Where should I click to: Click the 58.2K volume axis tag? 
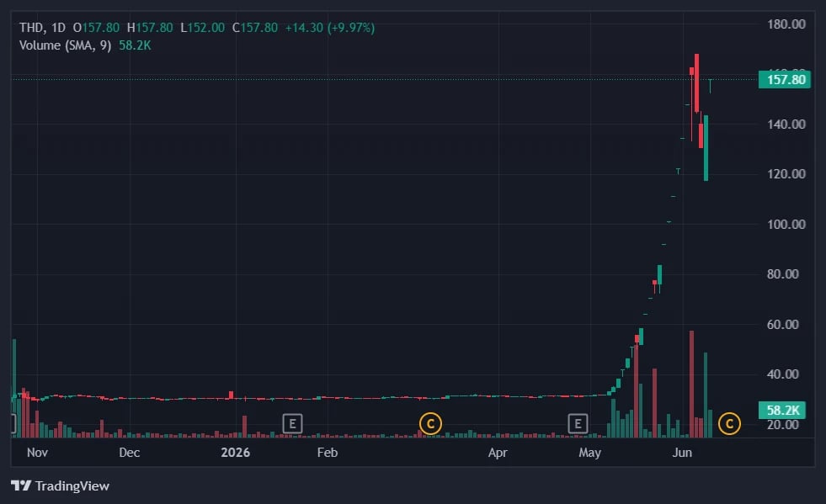(x=782, y=410)
